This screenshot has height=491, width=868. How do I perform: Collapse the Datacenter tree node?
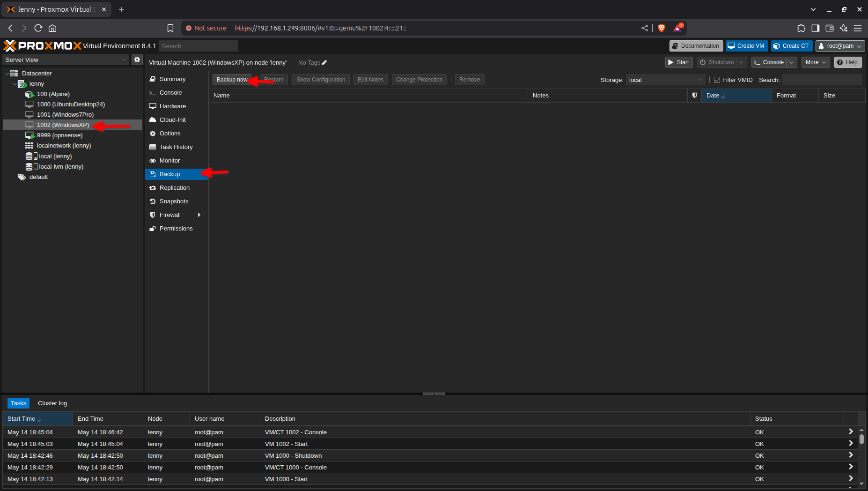click(x=7, y=74)
